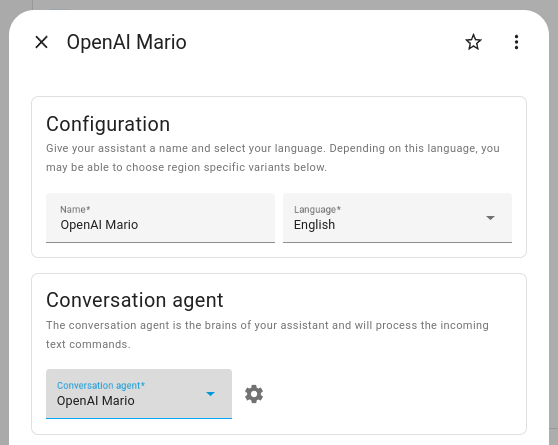
Task: Click the blue Conversation agent dropdown arrow
Action: pyautogui.click(x=210, y=394)
